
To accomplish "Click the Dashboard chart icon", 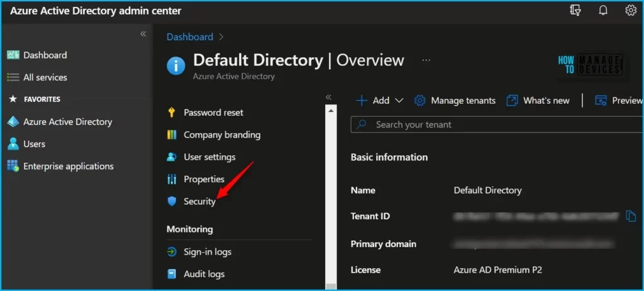I will tap(13, 55).
